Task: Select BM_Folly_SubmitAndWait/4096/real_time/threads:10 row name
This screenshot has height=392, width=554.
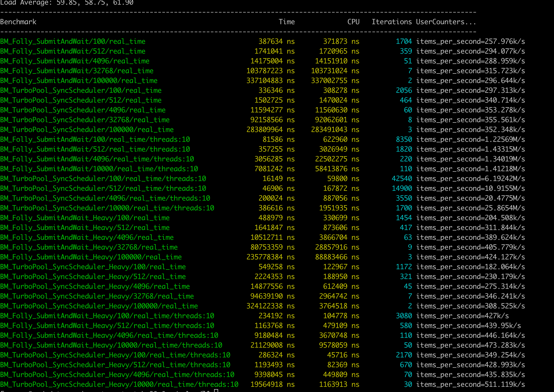Action: click(97, 159)
